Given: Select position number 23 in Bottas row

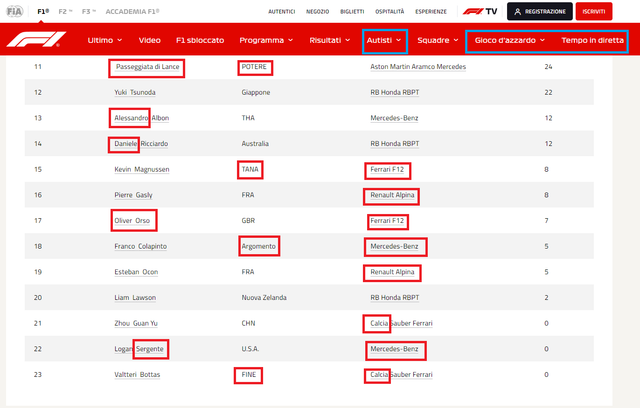Looking at the screenshot, I should coord(38,375).
